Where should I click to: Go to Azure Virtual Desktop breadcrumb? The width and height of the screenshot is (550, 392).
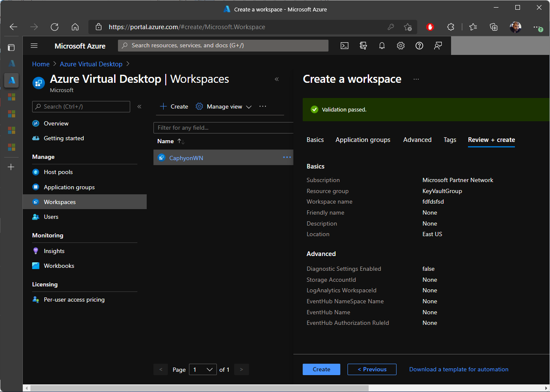click(x=91, y=64)
